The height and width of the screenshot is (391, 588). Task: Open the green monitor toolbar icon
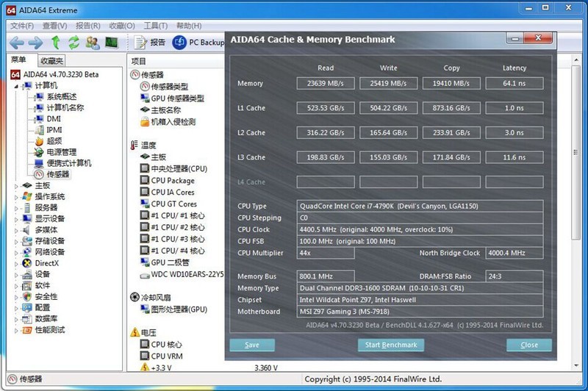click(x=112, y=43)
